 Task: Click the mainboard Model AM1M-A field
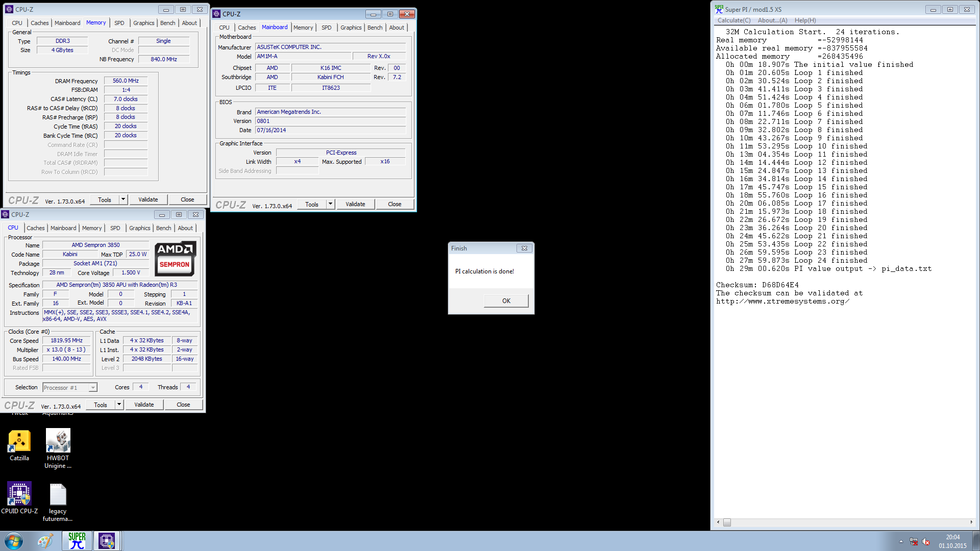pos(304,56)
